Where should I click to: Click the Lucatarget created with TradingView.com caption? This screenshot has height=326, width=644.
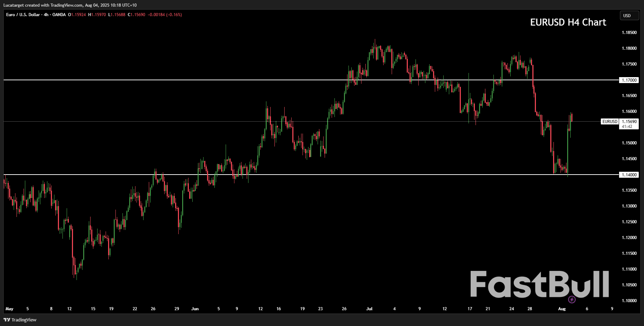pos(70,5)
